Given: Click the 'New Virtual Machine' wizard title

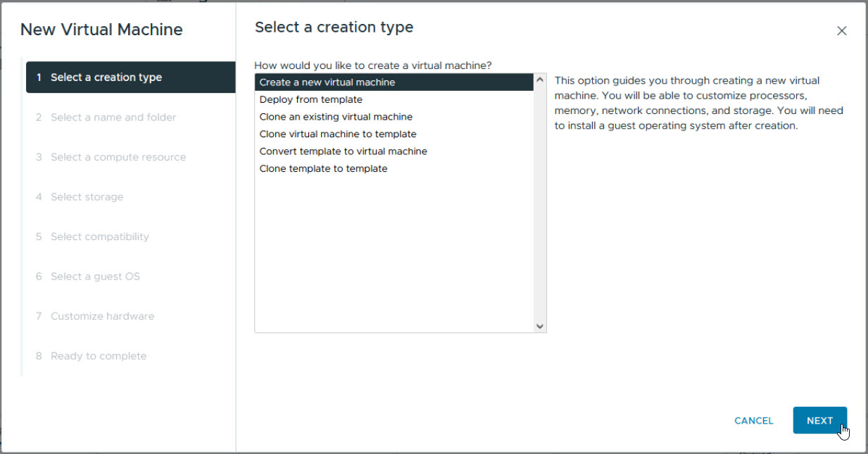Looking at the screenshot, I should pyautogui.click(x=101, y=30).
